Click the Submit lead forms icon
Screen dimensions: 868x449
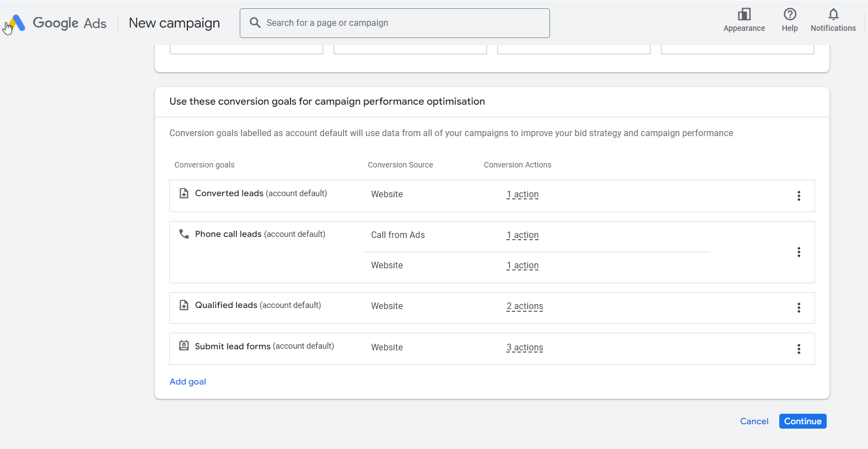(184, 346)
